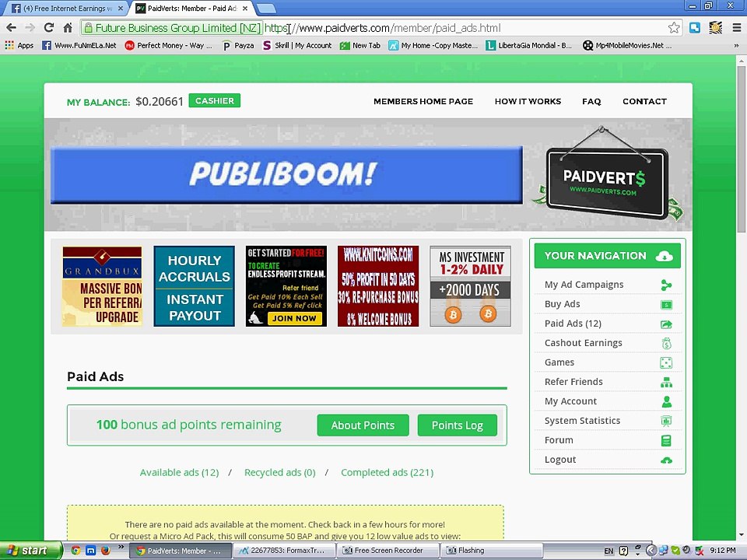
Task: Open the Chrome menu hamburger icon
Action: pyautogui.click(x=737, y=28)
